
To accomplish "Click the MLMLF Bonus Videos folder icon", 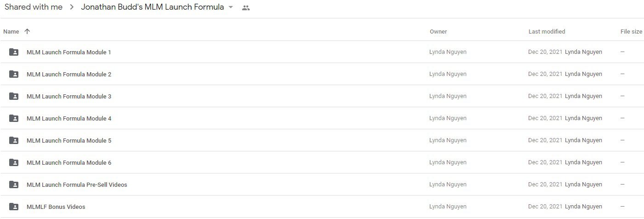I will click(14, 207).
